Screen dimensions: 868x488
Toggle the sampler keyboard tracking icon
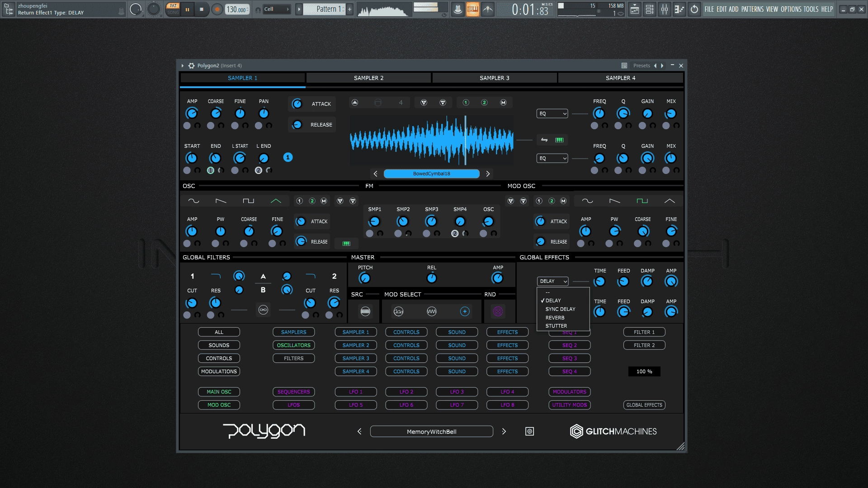(x=559, y=140)
